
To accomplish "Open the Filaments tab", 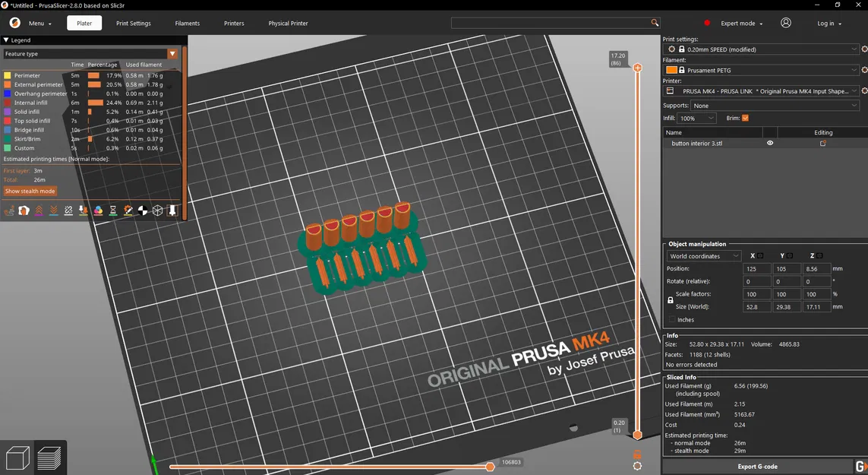I will pyautogui.click(x=187, y=24).
